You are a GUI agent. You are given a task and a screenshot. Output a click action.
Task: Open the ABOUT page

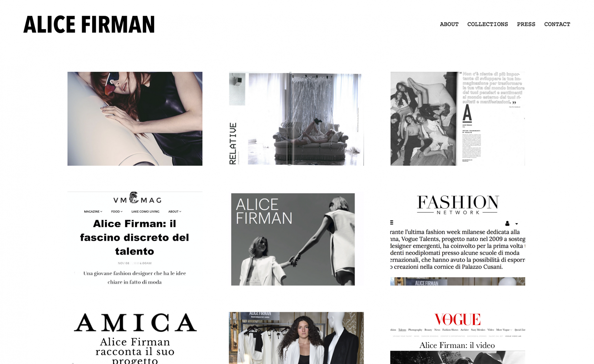(x=449, y=24)
